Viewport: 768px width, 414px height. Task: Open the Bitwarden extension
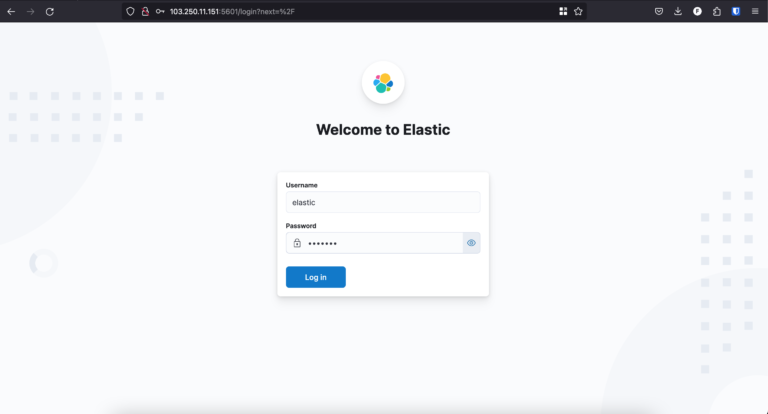click(736, 11)
